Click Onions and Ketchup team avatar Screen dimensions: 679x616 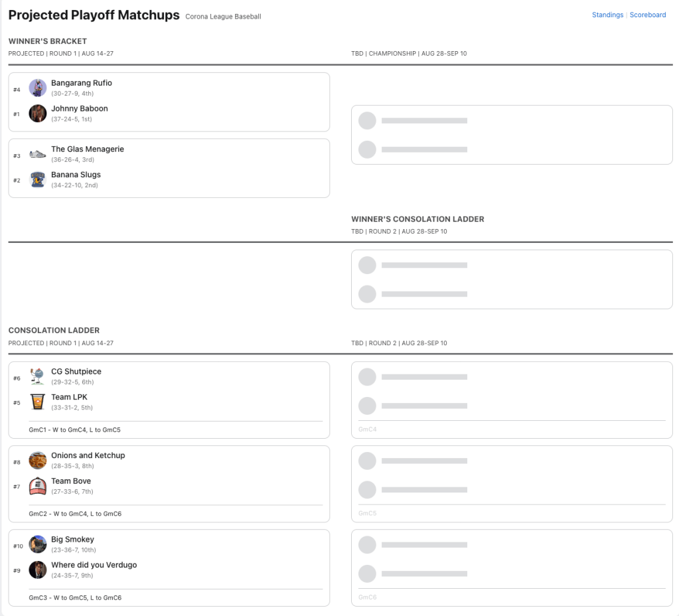pos(38,461)
